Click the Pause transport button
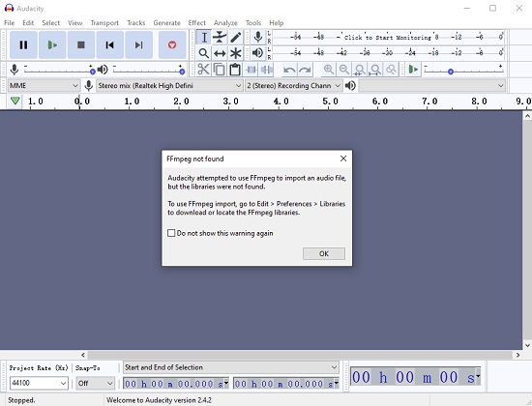Screen dimensions: 532x406 23,45
